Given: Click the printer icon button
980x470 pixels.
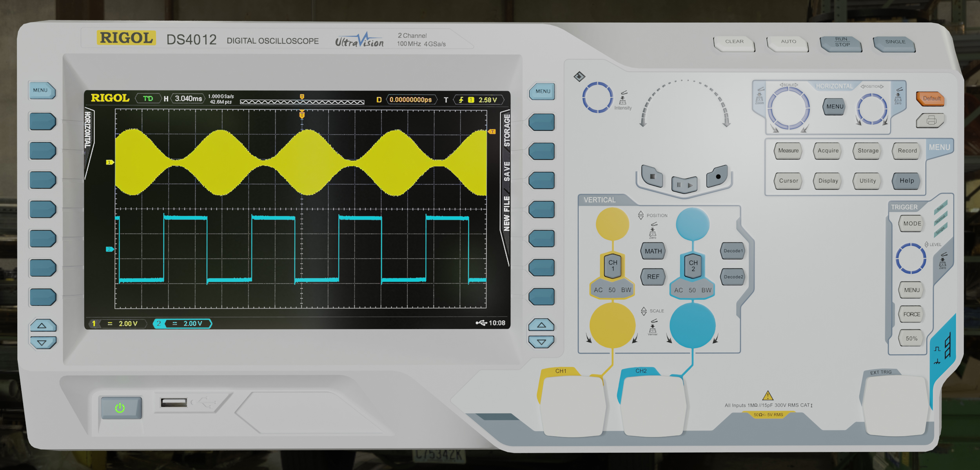Looking at the screenshot, I should click(931, 120).
